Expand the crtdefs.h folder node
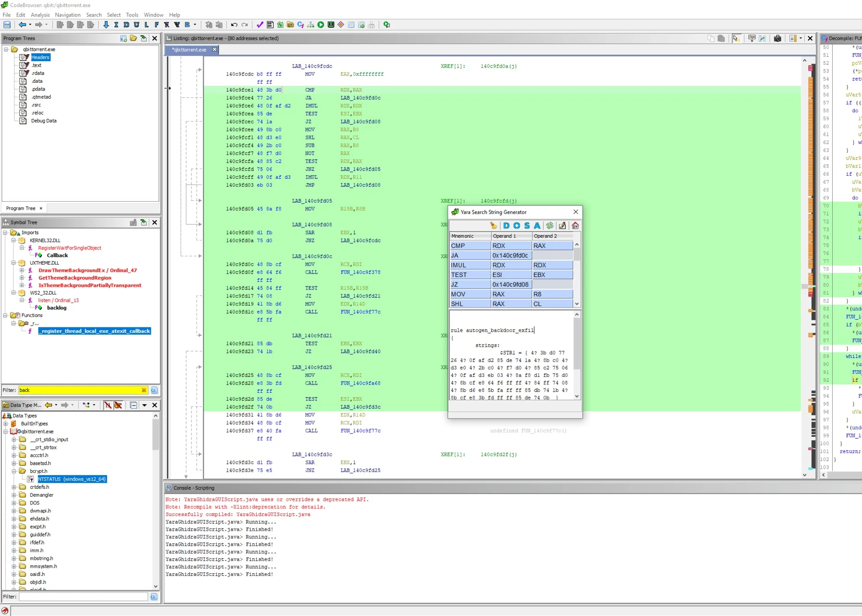 pyautogui.click(x=14, y=487)
